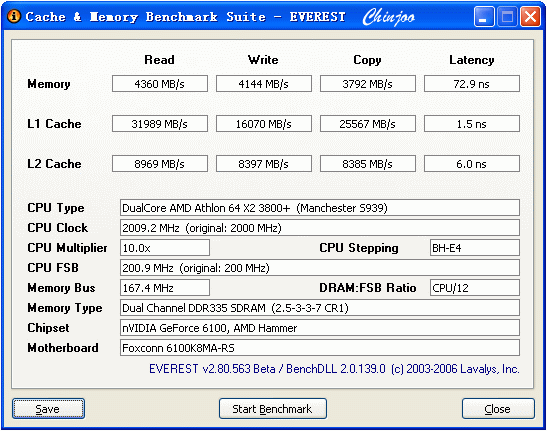
Task: Minimize the EVEREST benchmark window
Action: click(x=484, y=16)
